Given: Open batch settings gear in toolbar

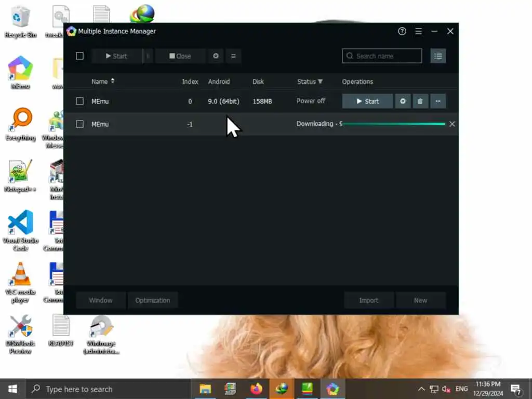Looking at the screenshot, I should pos(216,56).
